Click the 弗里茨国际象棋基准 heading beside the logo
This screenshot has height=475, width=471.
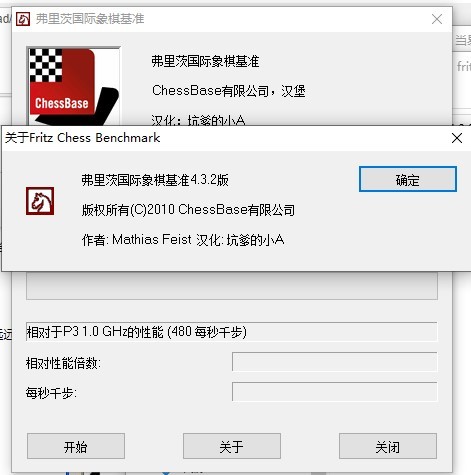coord(205,61)
